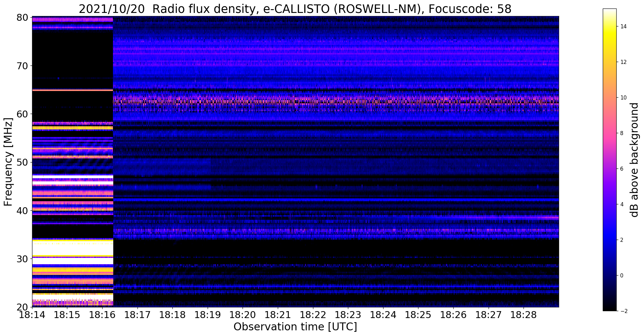Click the 18:15 time tick label
This screenshot has height=336, width=644.
click(67, 314)
